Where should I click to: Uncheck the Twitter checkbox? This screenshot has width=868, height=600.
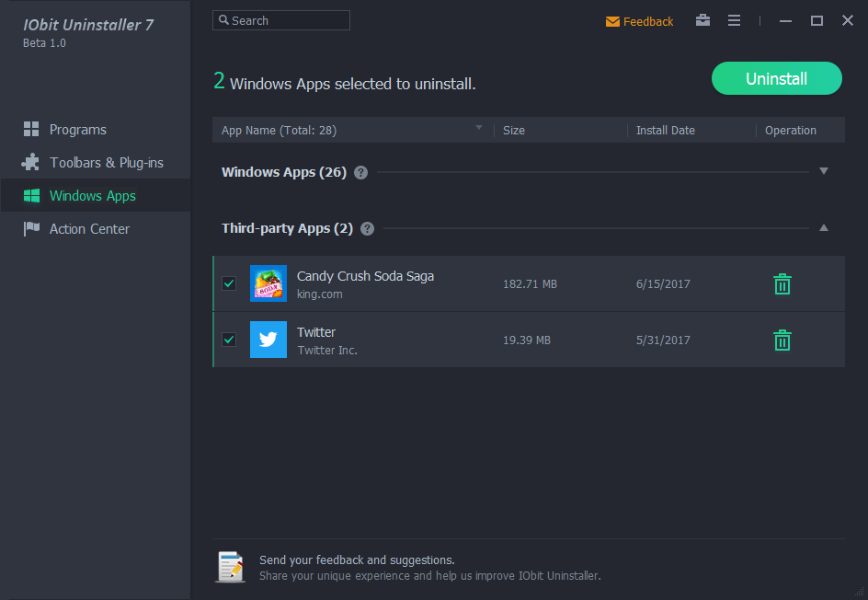(x=229, y=340)
